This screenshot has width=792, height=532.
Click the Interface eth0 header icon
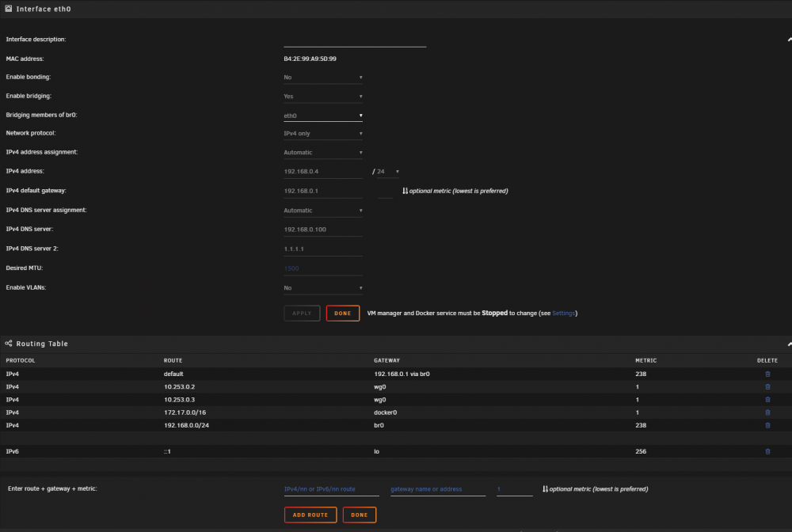point(9,9)
